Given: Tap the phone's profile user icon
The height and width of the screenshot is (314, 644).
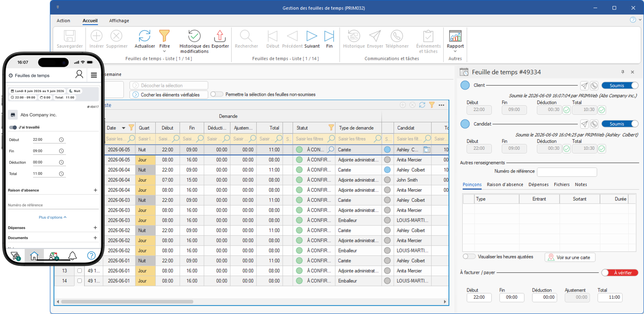Looking at the screenshot, I should [79, 74].
